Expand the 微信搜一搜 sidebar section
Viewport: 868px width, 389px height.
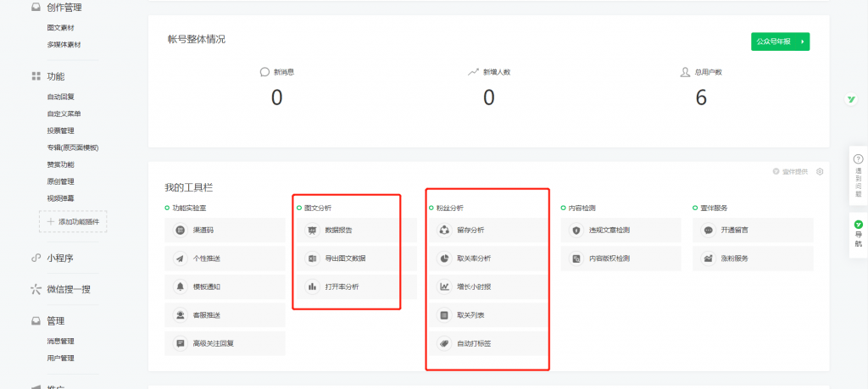click(72, 290)
